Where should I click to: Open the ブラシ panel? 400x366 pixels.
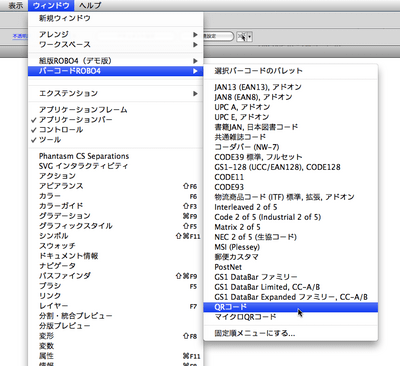tap(115, 286)
